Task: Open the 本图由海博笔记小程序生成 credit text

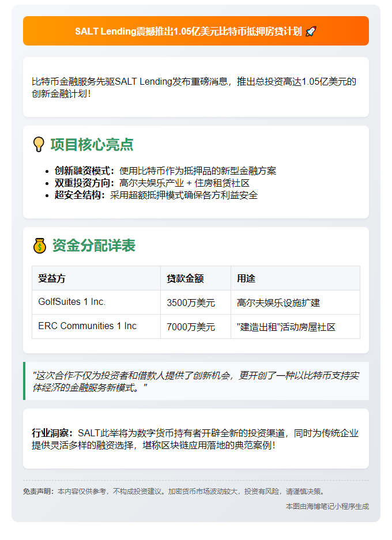Action: [327, 507]
